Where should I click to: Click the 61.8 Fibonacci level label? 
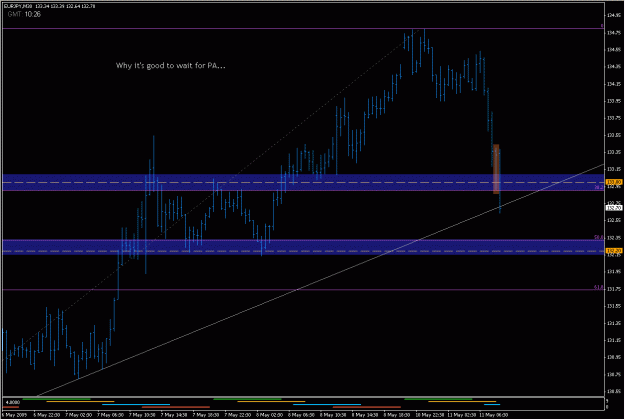point(599,287)
